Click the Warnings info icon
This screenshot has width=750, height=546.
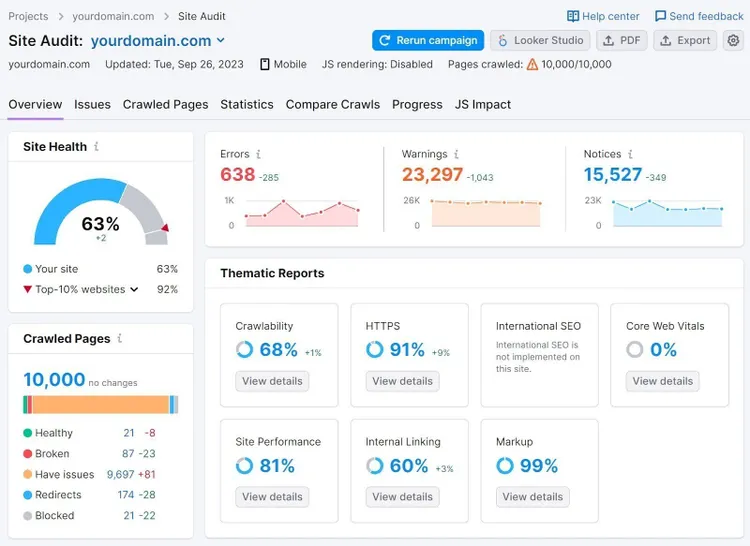click(x=456, y=154)
